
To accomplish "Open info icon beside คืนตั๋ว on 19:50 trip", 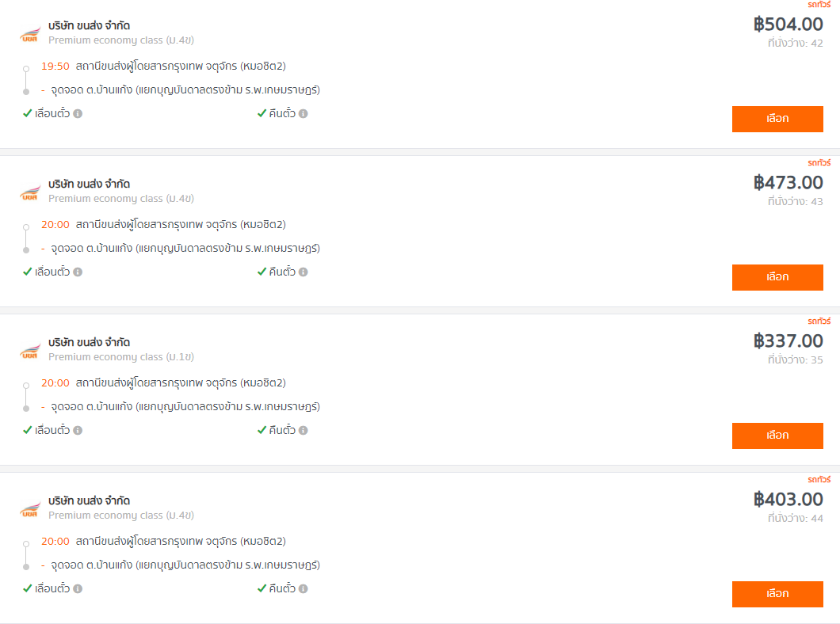I will pos(304,113).
